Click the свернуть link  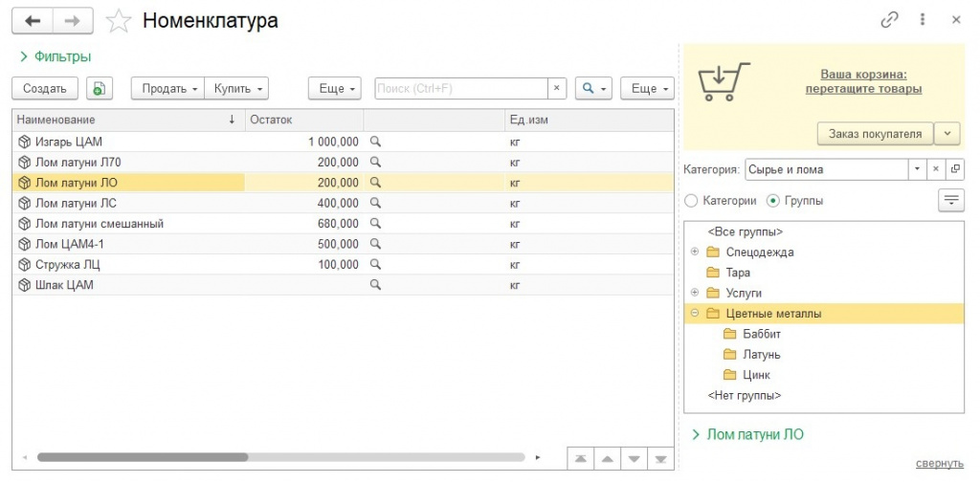[939, 463]
